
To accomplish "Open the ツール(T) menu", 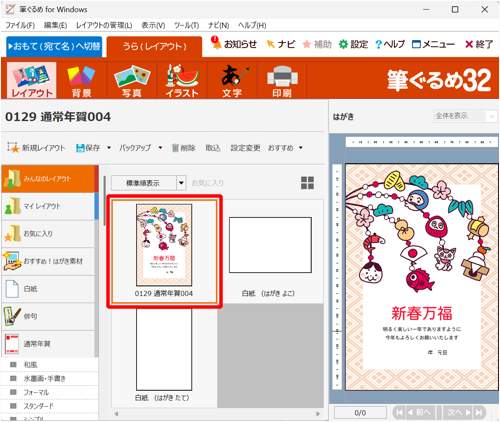I will [x=187, y=25].
